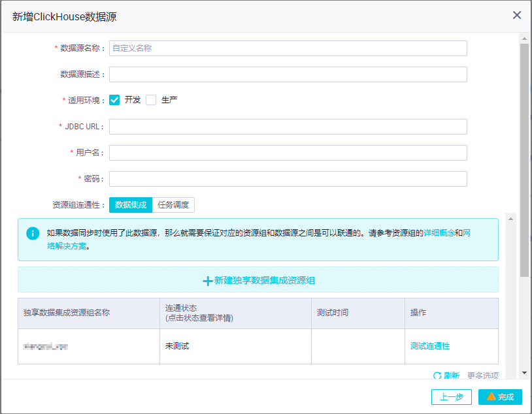Click the 测试时间 column header
Viewport: 532px width, 414px height.
(x=358, y=313)
